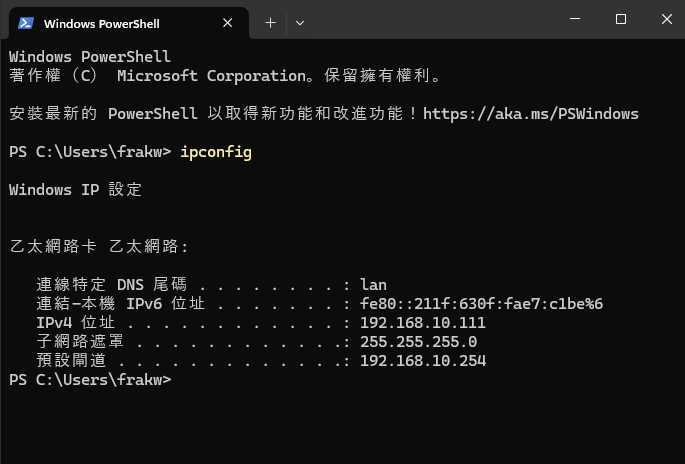Click the default gateway 192.168.10.254
This screenshot has height=464, width=685.
[x=422, y=361]
